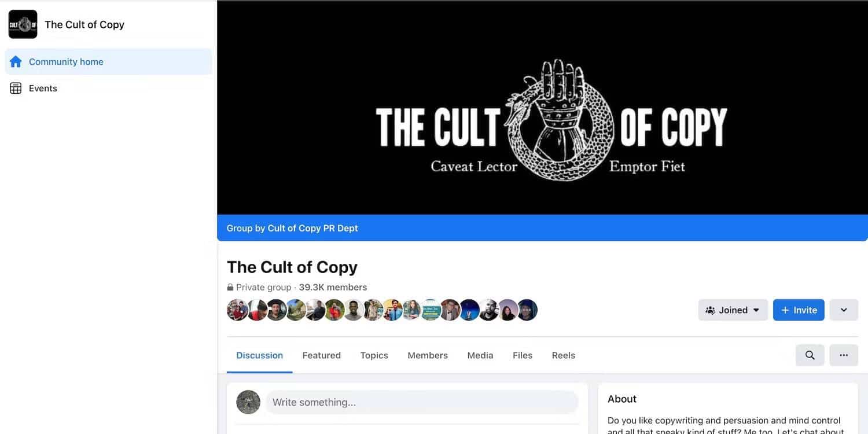This screenshot has width=868, height=434.
Task: Click the first member avatar in the row
Action: 237,310
